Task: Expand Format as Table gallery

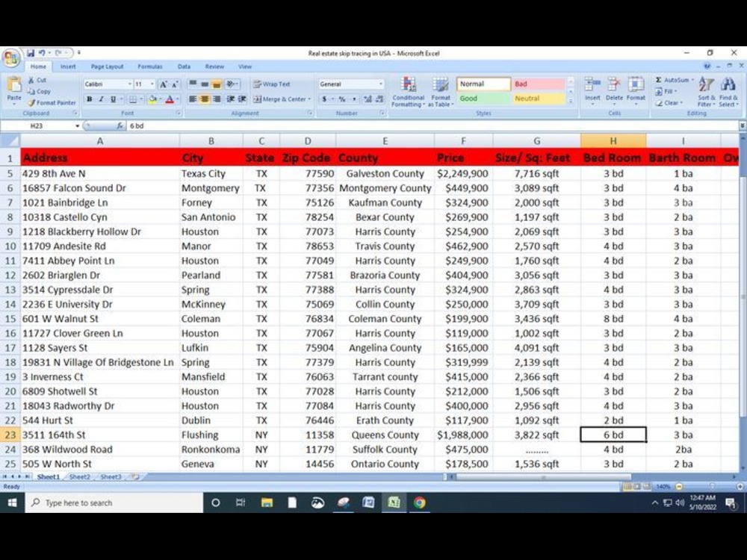Action: (x=441, y=91)
